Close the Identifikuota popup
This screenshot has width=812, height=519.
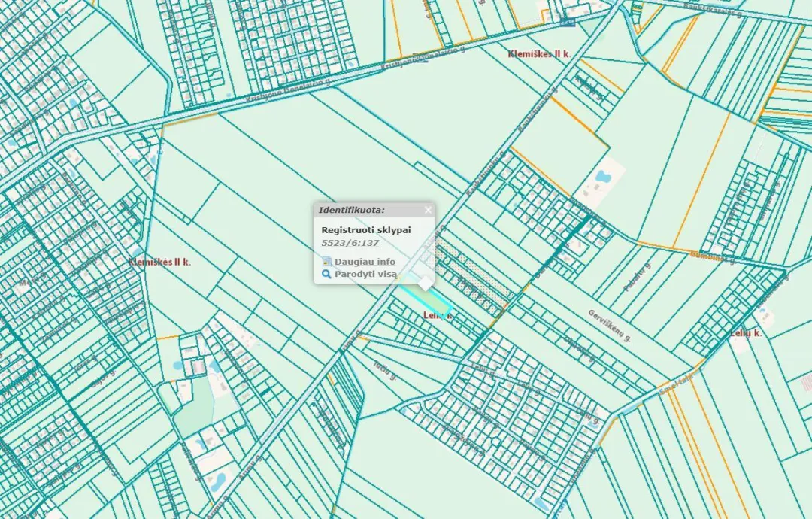click(427, 210)
